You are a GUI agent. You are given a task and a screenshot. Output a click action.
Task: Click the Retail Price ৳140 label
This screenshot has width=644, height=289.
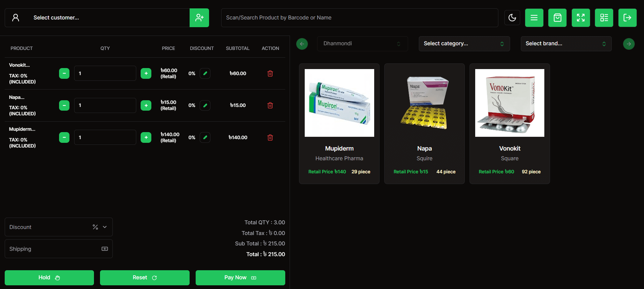pyautogui.click(x=327, y=172)
